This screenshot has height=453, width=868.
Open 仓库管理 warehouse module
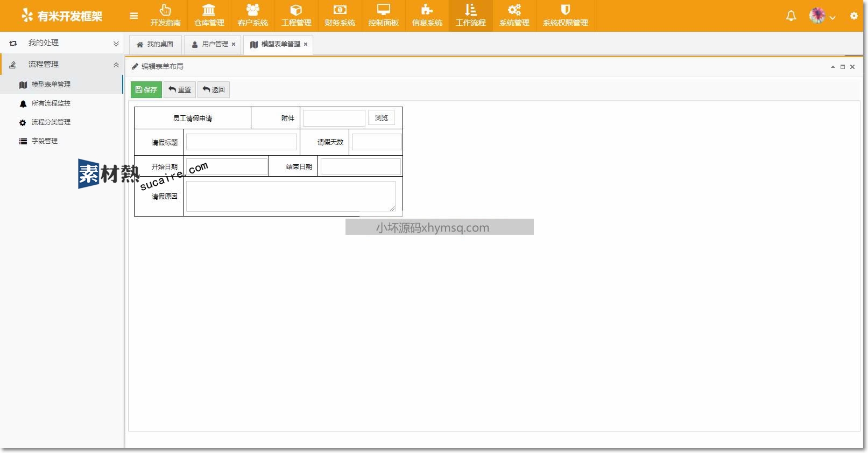(209, 16)
